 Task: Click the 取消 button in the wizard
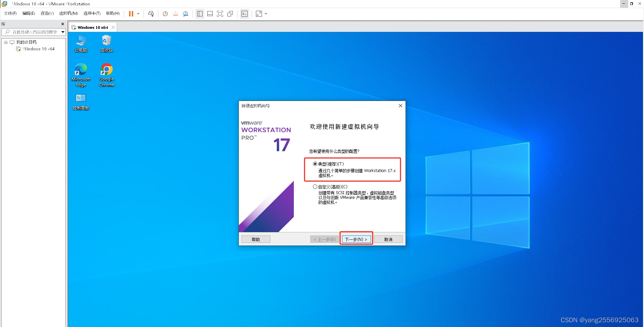pos(388,239)
